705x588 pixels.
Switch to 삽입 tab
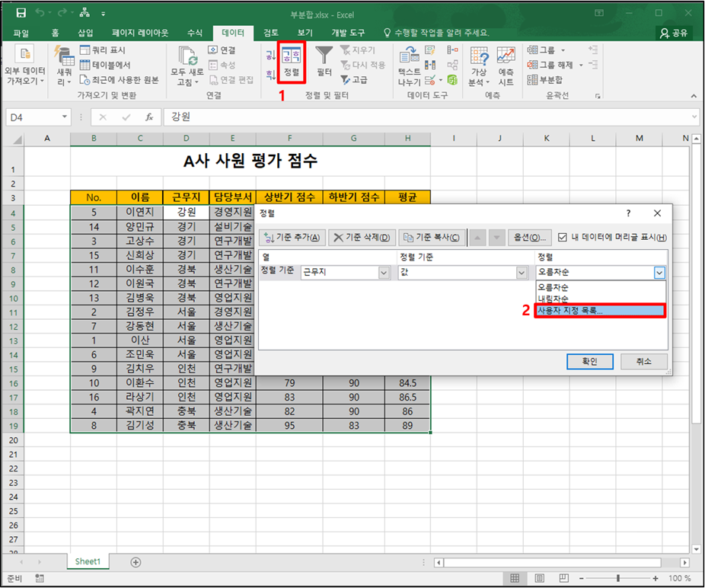pos(85,33)
